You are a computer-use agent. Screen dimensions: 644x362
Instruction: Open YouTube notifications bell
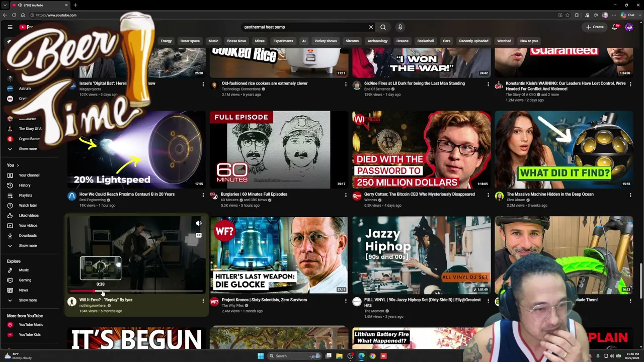[615, 27]
